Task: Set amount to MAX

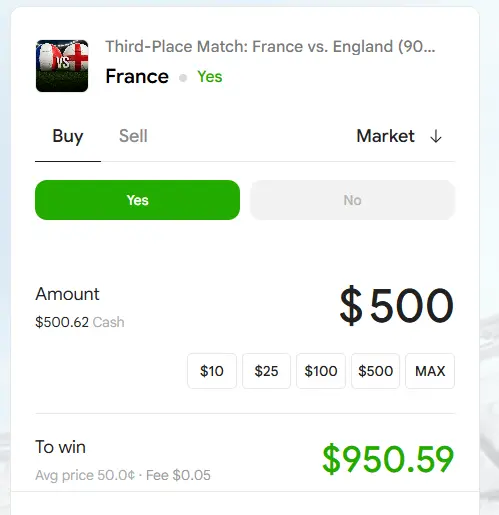Action: point(430,371)
